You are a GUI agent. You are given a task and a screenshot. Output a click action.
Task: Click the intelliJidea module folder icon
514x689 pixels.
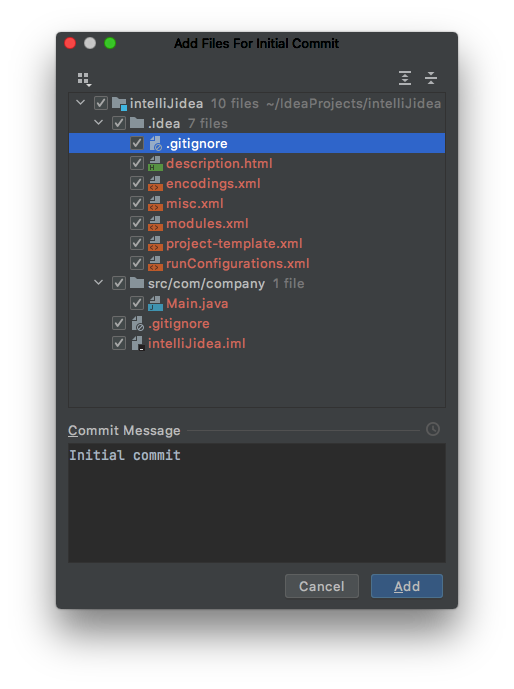[119, 104]
